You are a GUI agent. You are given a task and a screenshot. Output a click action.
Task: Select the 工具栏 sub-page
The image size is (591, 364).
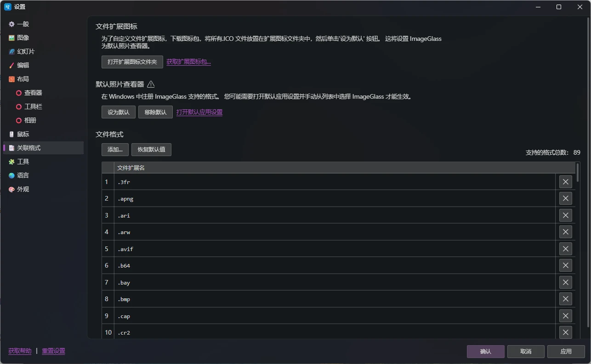(43, 106)
